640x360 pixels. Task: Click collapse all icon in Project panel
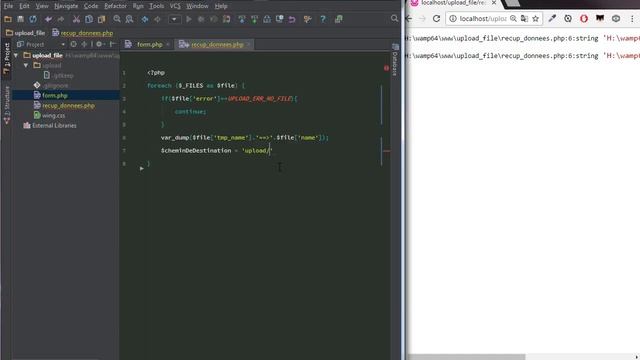(x=84, y=44)
